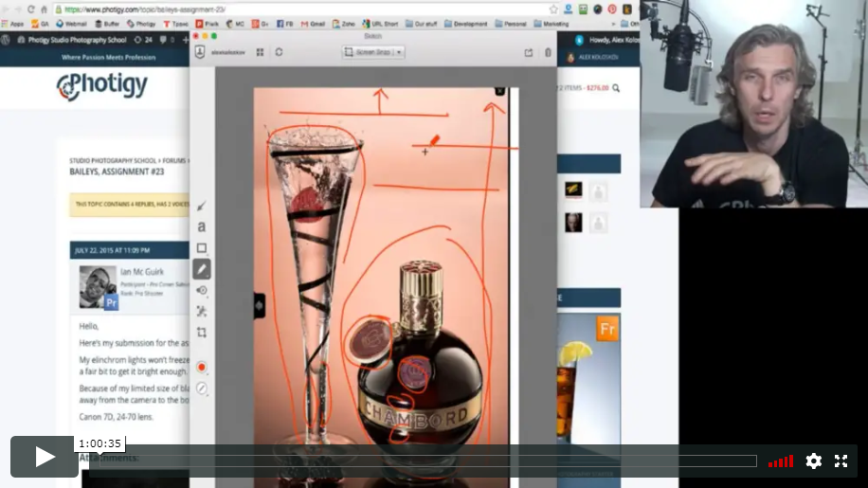Open the line thickness selector in Skitch
868x488 pixels.
click(202, 389)
